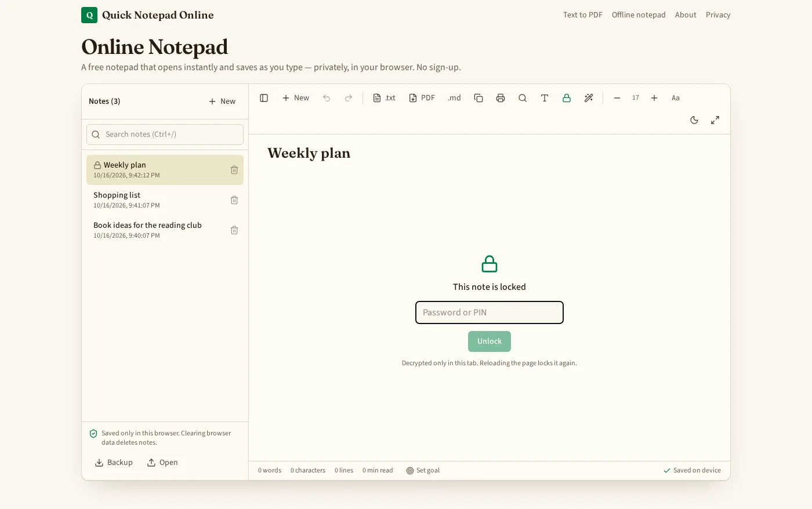
Task: Click the Saved on device status
Action: coord(692,471)
